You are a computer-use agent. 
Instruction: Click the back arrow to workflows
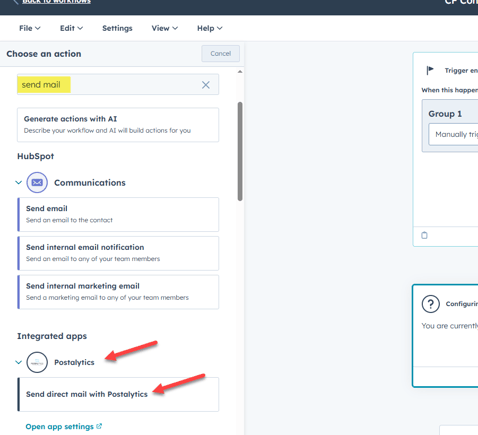[15, 2]
